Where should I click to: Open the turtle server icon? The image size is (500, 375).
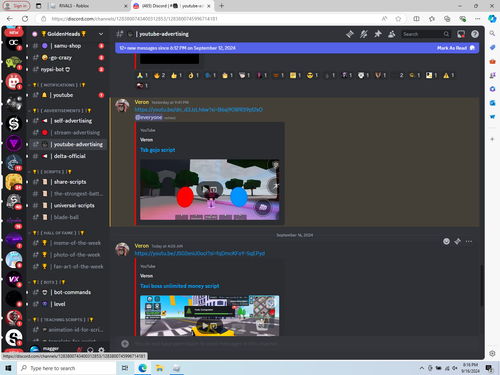pos(14,62)
